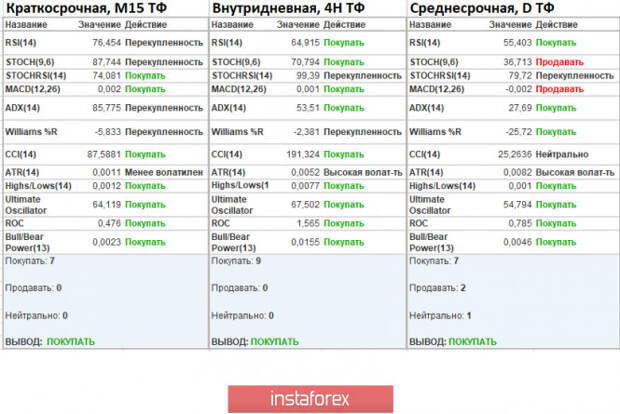Click the red Продавать for MACD -0,002
Image resolution: width=620 pixels, height=414 pixels.
pos(560,89)
